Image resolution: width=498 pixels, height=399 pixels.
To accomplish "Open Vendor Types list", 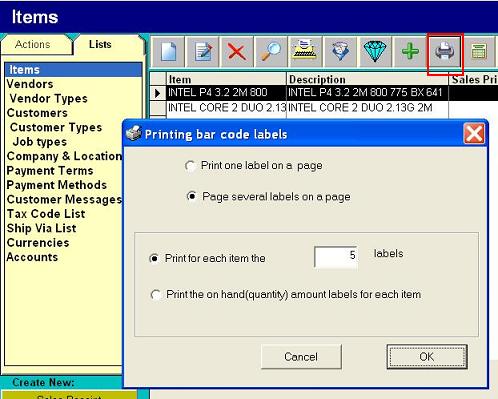I will pyautogui.click(x=48, y=98).
